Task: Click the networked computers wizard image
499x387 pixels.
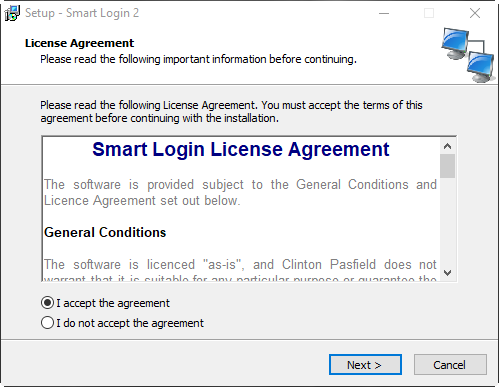Action: coord(468,55)
